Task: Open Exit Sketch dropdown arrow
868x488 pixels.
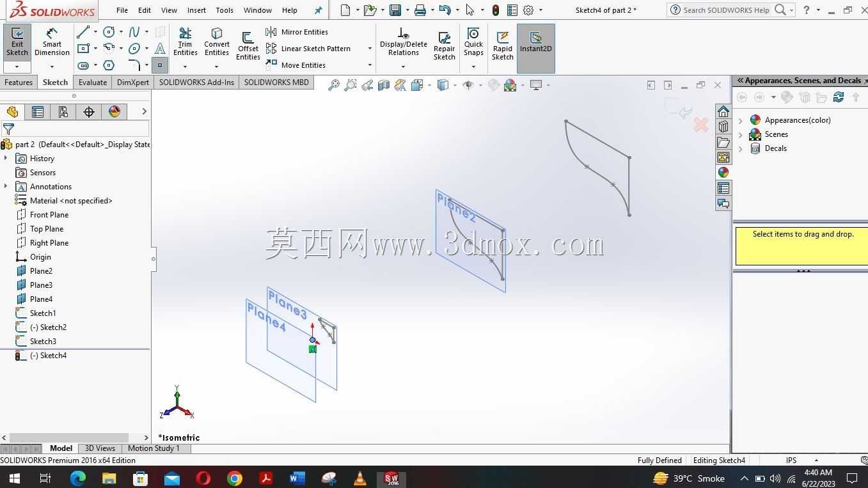Action: click(17, 67)
